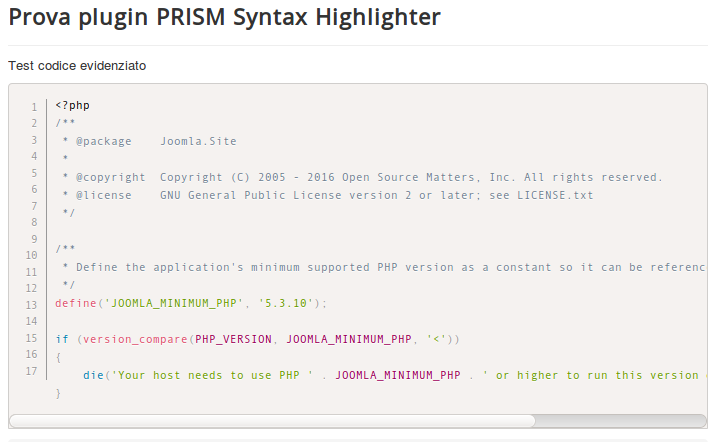This screenshot has width=720, height=442.
Task: Click line number 10 in the gutter
Action: pos(31,255)
